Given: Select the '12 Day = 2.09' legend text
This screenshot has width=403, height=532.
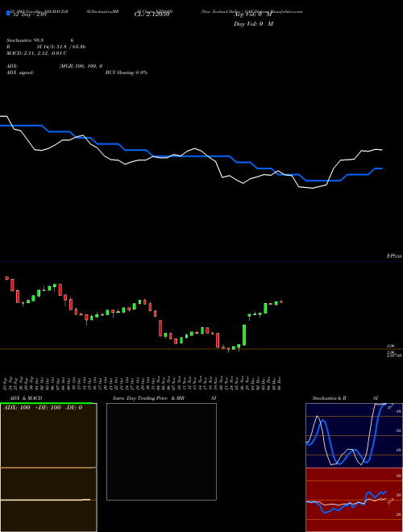Looking at the screenshot, I should coord(30,15).
